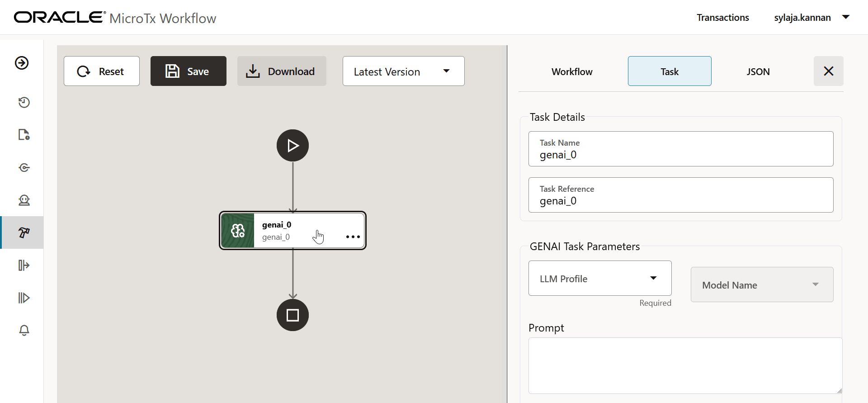Viewport: 868px width, 403px height.
Task: Click the MicroTx Workflow title text
Action: coord(163,18)
